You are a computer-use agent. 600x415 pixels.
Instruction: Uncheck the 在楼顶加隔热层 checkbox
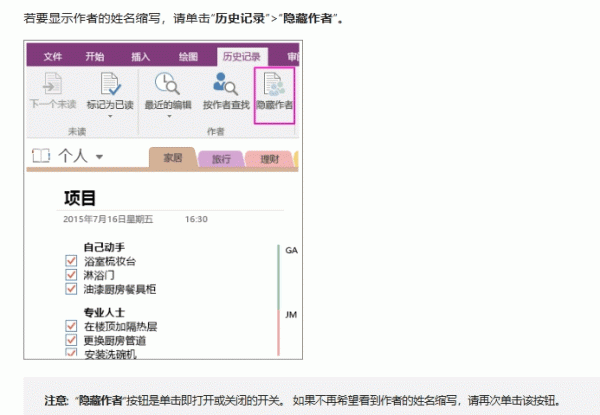coord(71,326)
